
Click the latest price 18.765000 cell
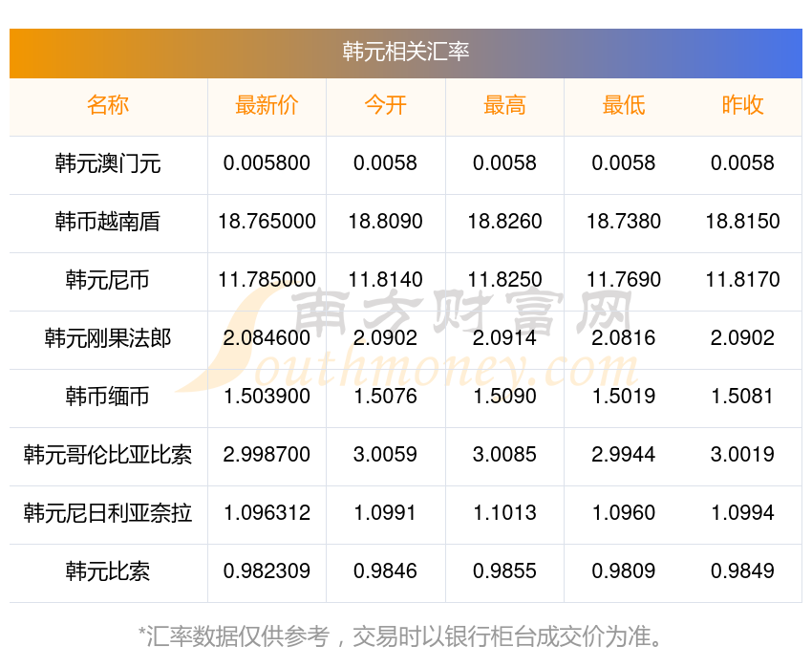(x=267, y=222)
